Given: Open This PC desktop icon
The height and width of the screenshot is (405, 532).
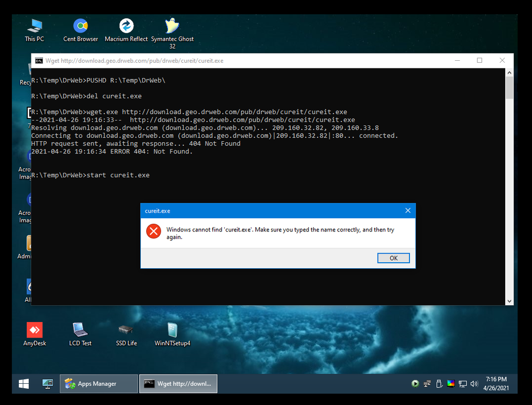Looking at the screenshot, I should (x=34, y=30).
